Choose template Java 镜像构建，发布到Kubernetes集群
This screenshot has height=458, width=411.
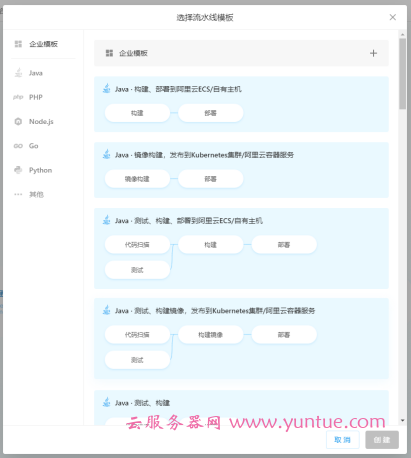click(241, 170)
